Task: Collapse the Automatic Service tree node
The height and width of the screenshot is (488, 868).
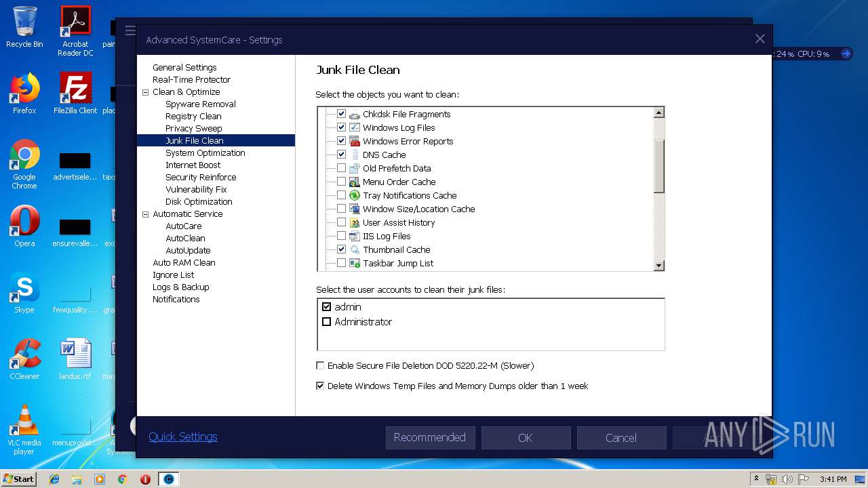Action: pyautogui.click(x=145, y=214)
